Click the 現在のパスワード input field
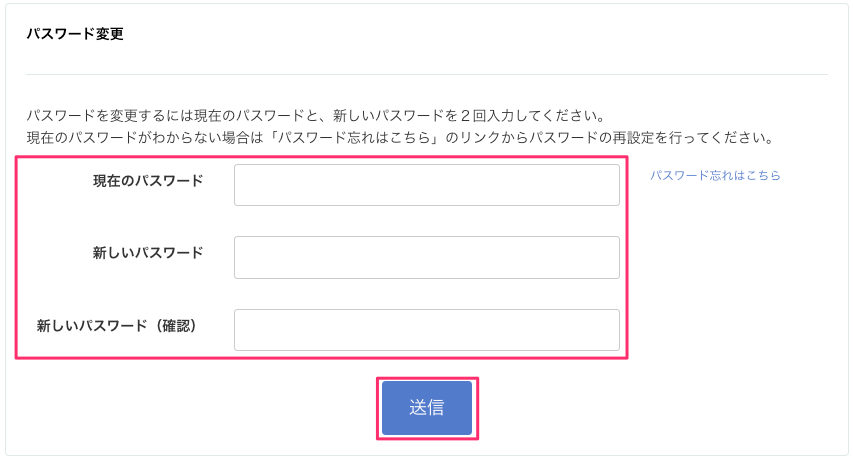The image size is (853, 461). [426, 185]
